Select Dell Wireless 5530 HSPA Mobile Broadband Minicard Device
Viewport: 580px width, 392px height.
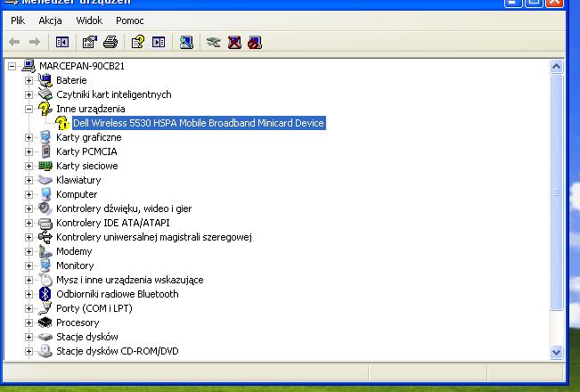(199, 123)
